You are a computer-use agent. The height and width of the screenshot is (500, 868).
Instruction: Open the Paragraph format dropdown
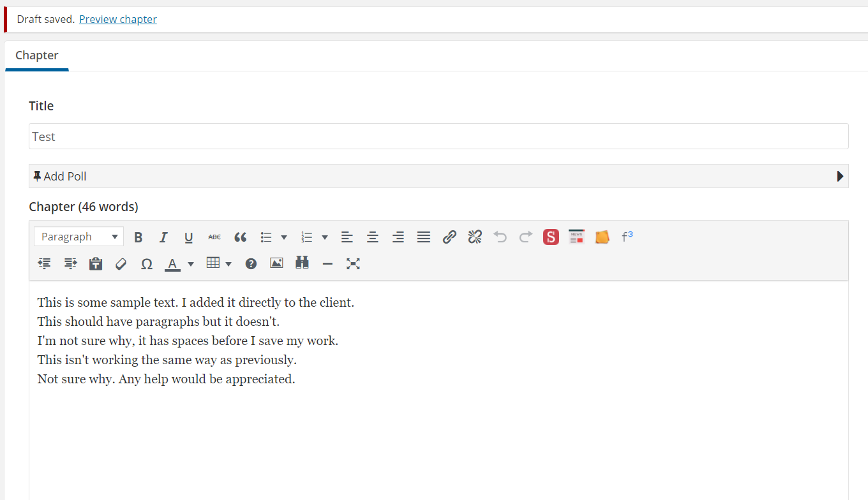tap(79, 237)
